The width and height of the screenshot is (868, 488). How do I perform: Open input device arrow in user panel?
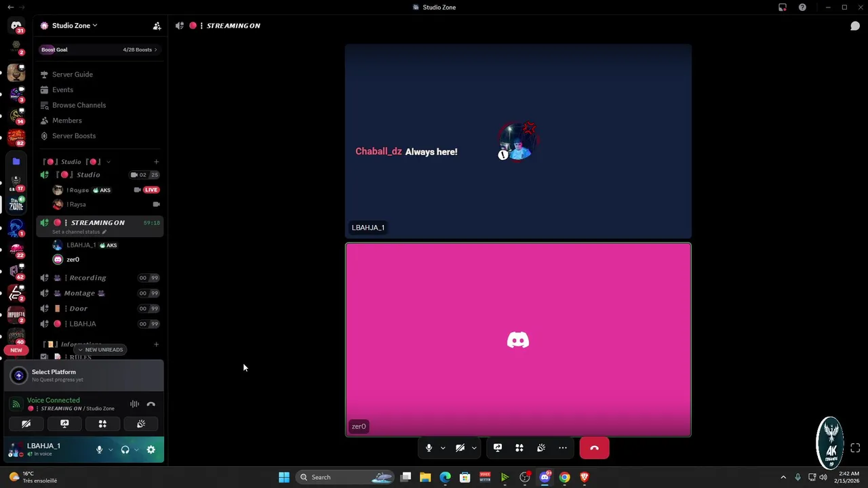111,449
